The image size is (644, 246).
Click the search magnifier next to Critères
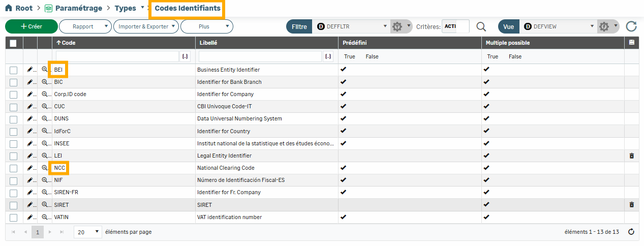(x=481, y=26)
